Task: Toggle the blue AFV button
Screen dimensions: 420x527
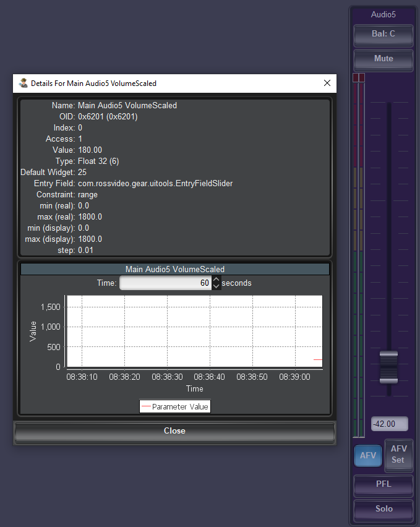Action: pyautogui.click(x=368, y=456)
